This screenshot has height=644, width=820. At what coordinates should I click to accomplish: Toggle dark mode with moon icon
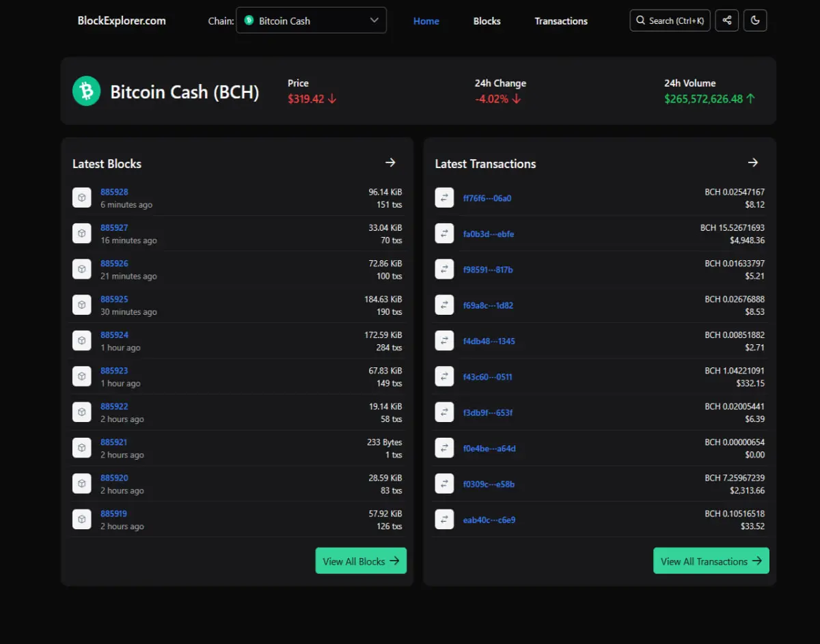pyautogui.click(x=755, y=20)
